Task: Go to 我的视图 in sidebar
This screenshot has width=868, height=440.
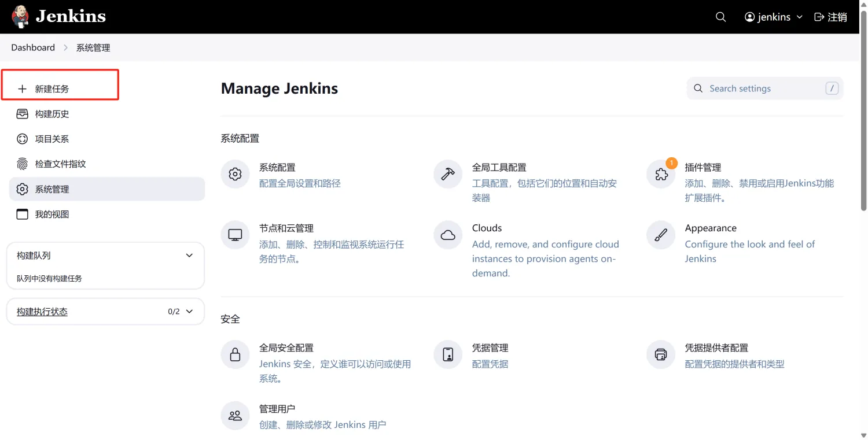Action: click(52, 215)
